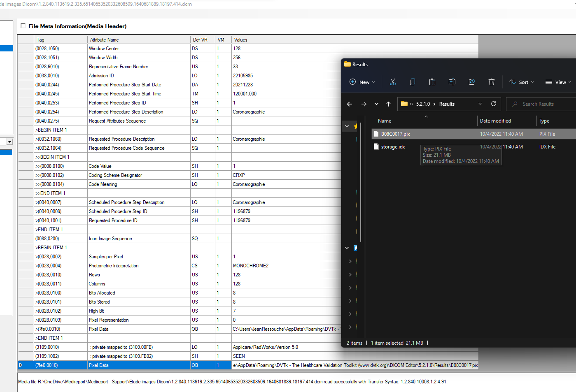Select the storage.idx file row
This screenshot has width=576, height=392.
point(473,146)
